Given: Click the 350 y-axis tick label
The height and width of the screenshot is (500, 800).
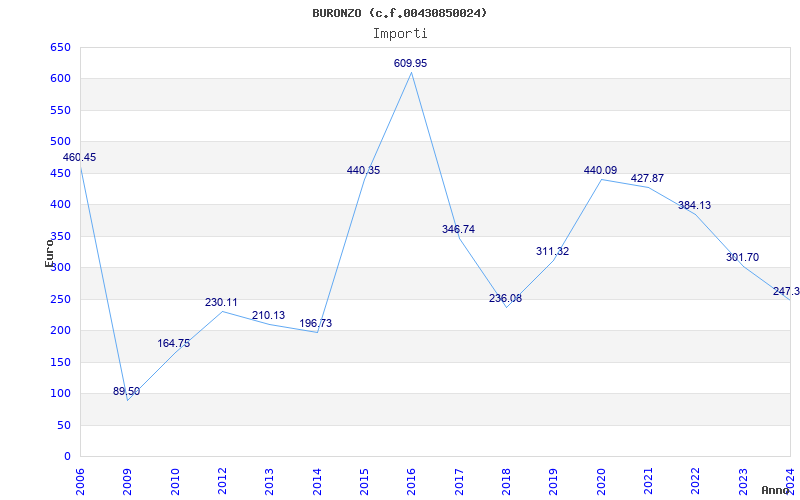Looking at the screenshot, I should (x=60, y=236).
